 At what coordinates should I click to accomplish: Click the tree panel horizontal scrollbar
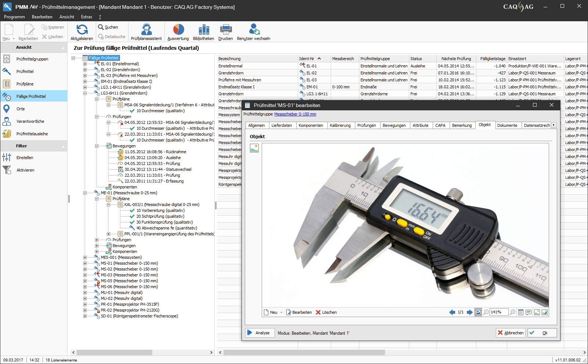pos(114,352)
